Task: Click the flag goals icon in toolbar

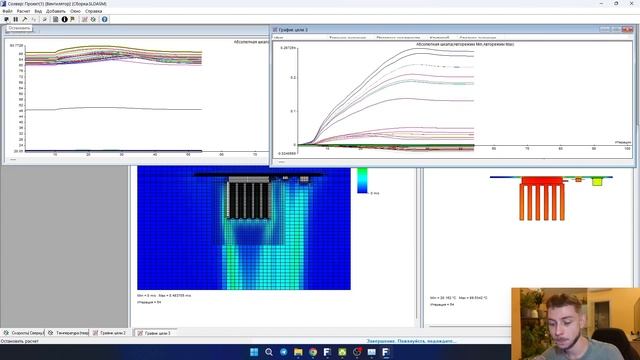Action: tap(73, 19)
